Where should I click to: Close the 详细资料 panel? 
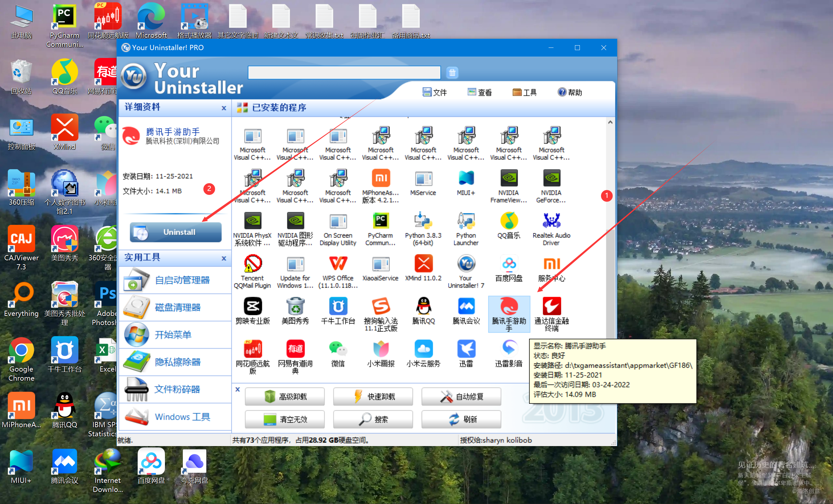coord(224,108)
